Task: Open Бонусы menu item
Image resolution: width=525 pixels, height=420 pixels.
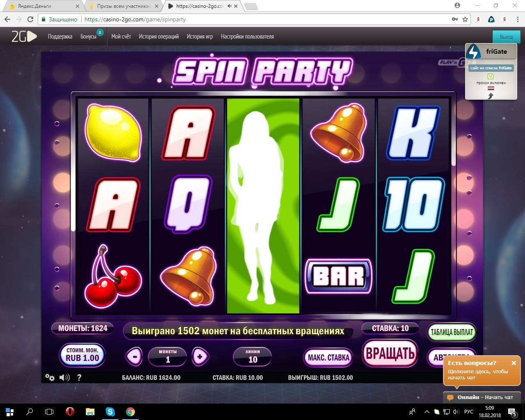Action: (88, 37)
